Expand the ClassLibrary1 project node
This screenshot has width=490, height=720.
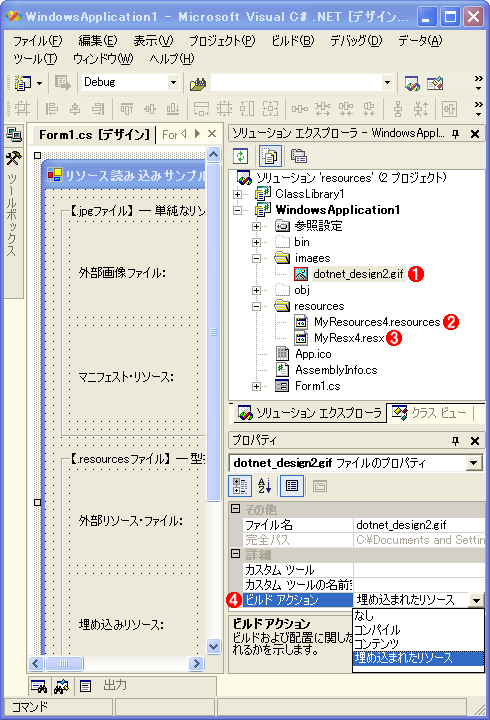point(237,194)
